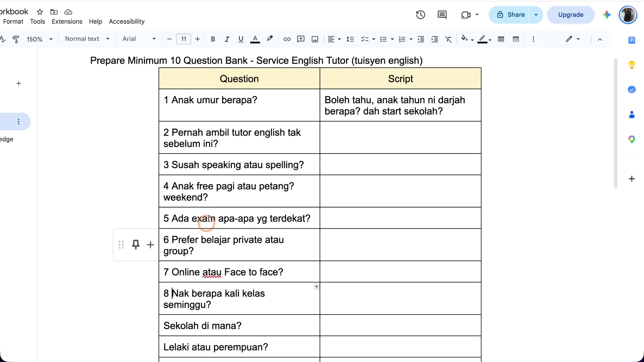The height and width of the screenshot is (362, 644).
Task: Star the document
Action: (40, 12)
